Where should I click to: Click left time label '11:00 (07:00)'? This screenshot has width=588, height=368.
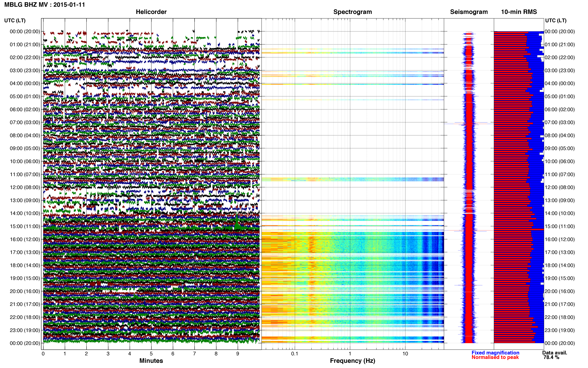[x=25, y=174]
